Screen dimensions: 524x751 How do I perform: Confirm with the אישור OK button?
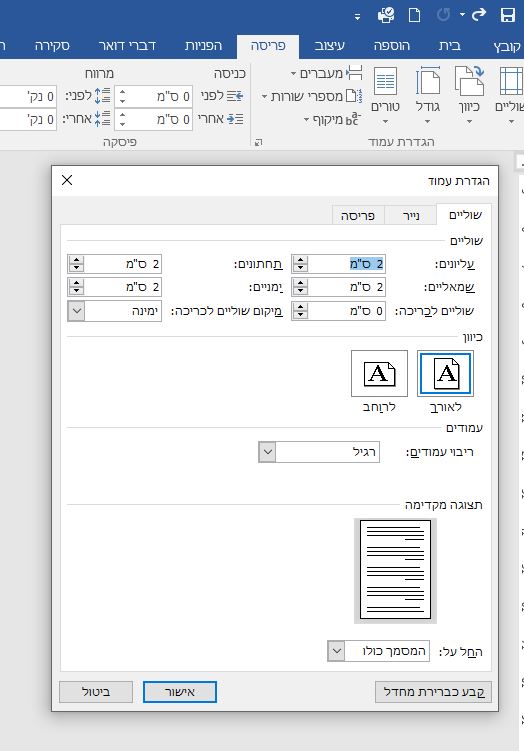(x=180, y=692)
